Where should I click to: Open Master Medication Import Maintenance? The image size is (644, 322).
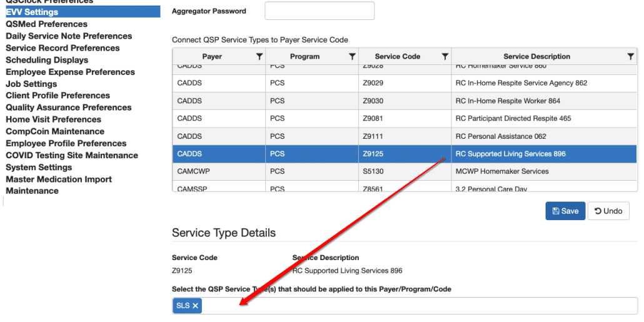[x=59, y=185]
